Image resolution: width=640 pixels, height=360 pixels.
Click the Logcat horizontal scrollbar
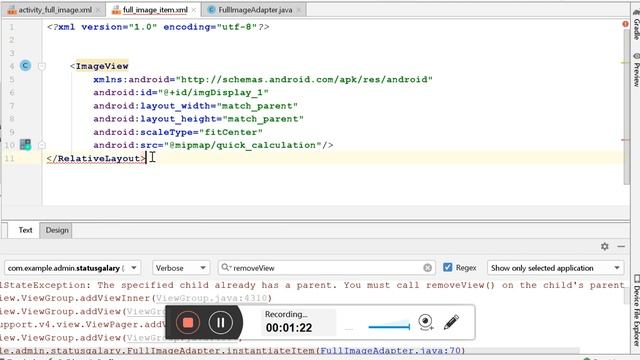(x=290, y=351)
